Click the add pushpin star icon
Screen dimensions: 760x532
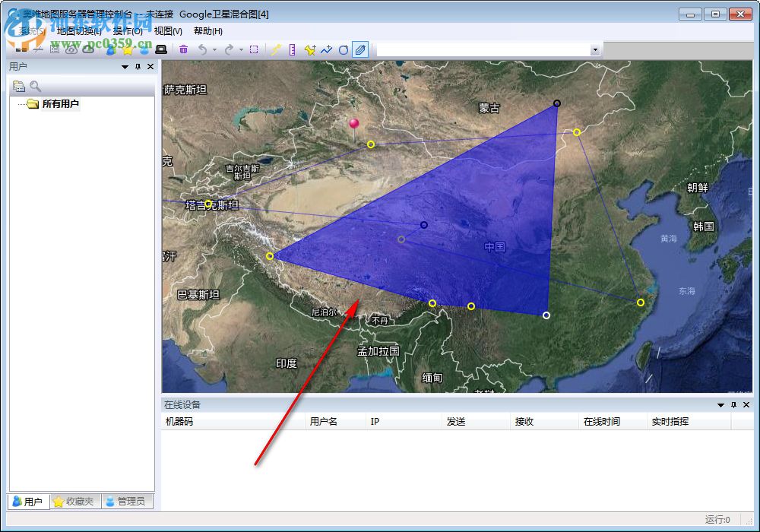coord(309,49)
